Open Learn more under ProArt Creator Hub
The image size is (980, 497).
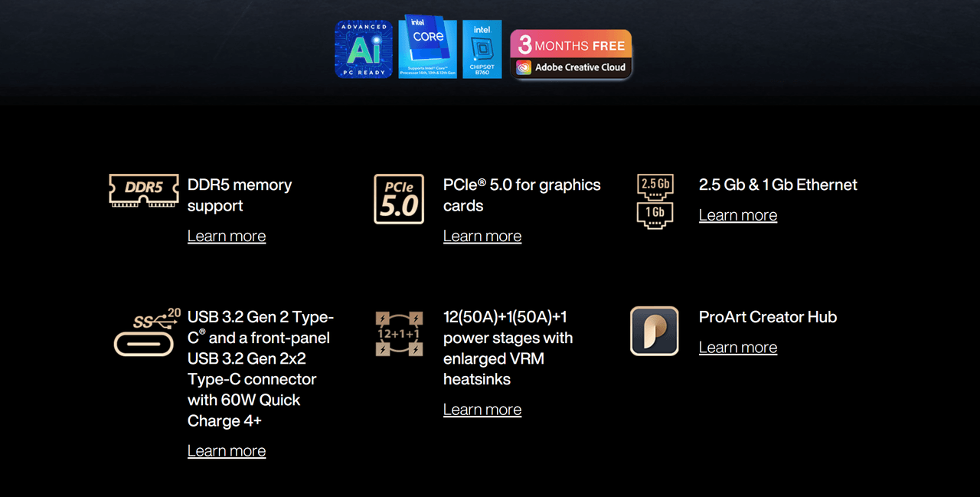tap(738, 348)
